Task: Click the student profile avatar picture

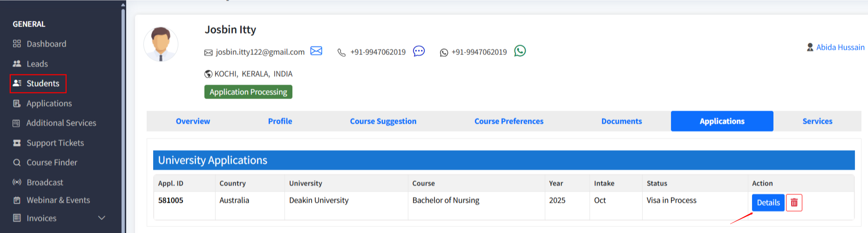Action: coord(161,44)
